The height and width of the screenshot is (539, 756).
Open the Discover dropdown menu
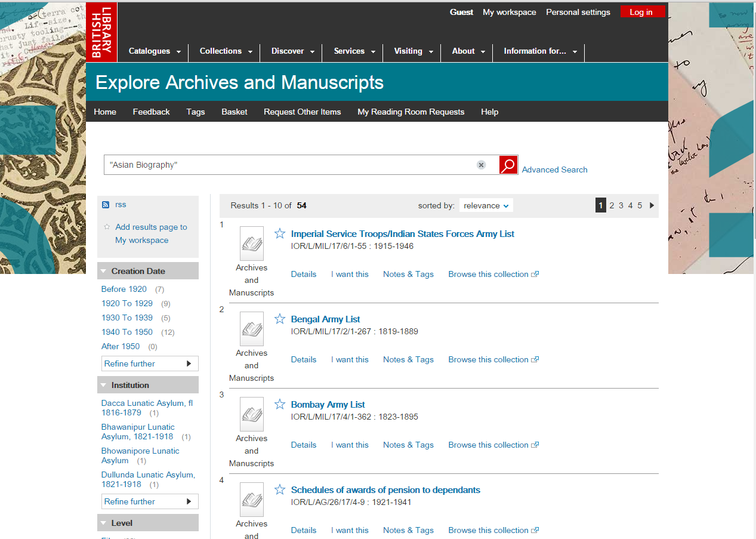coord(292,51)
